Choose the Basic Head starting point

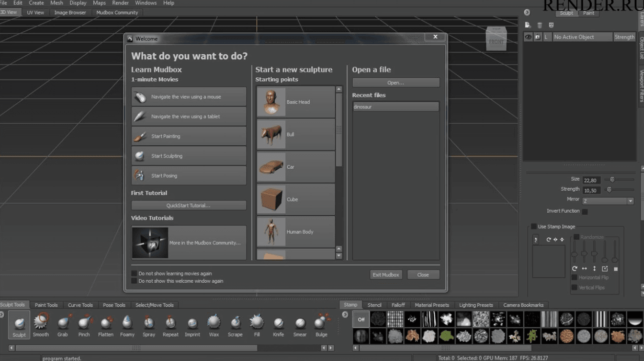click(x=296, y=102)
